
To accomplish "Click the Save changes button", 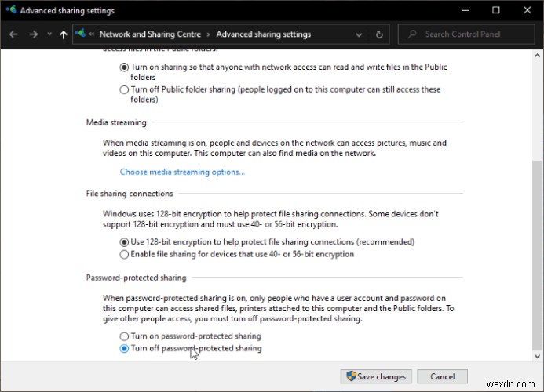I will click(x=376, y=376).
